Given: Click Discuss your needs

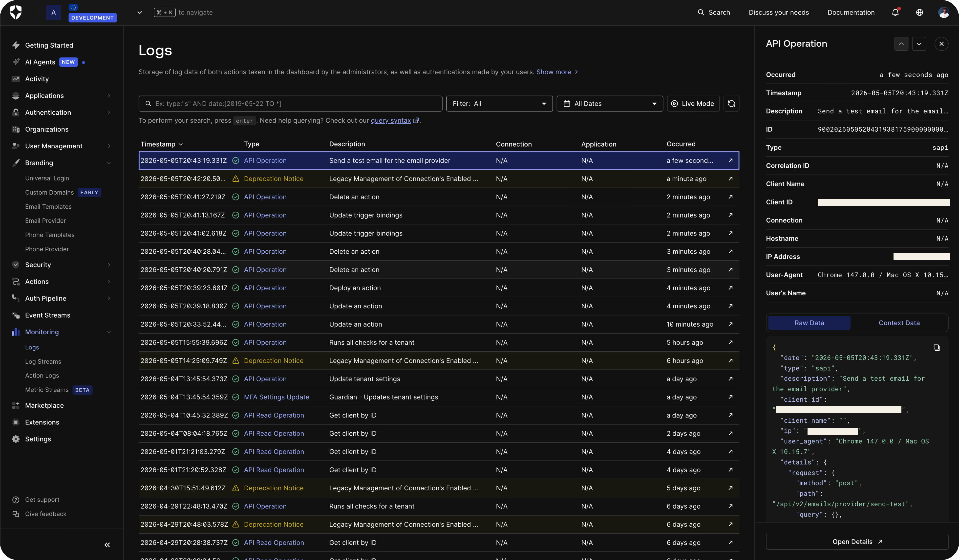Looking at the screenshot, I should 779,12.
